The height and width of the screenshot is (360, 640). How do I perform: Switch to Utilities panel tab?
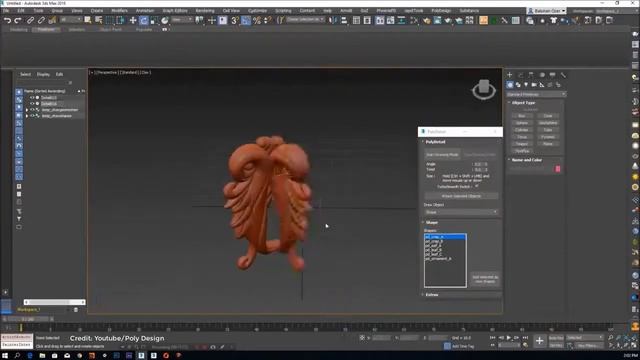(x=563, y=75)
